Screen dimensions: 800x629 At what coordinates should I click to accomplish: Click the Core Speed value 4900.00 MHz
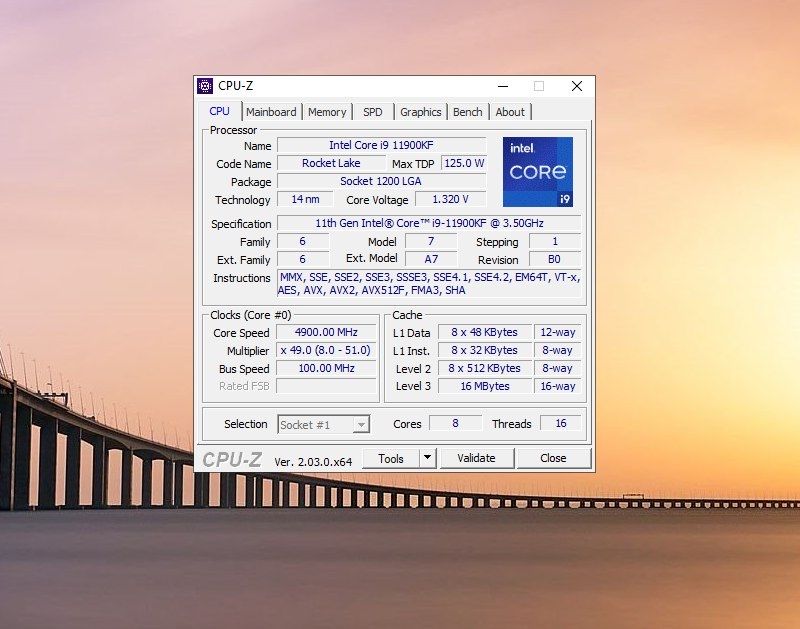point(327,332)
